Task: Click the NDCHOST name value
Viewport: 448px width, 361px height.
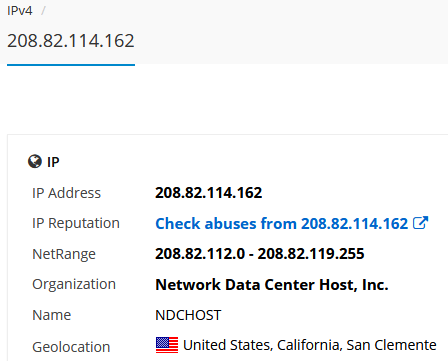Action: [188, 315]
